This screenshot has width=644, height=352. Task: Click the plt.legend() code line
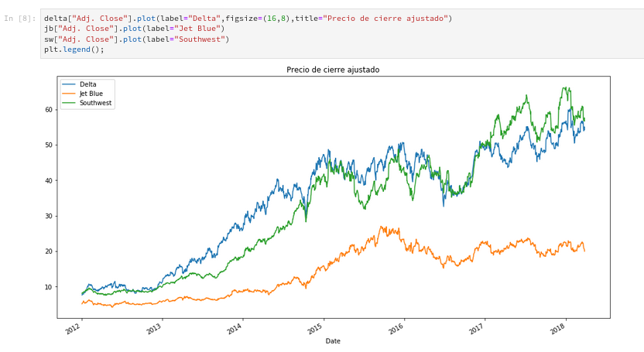74,50
